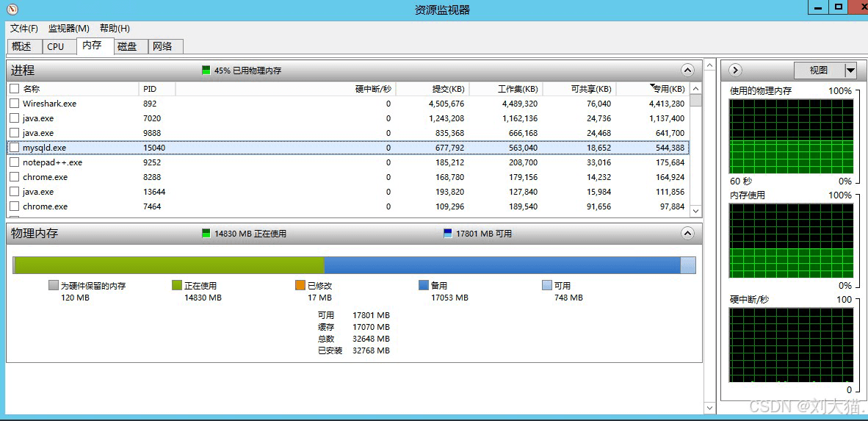Screen dimensions: 868x421
Task: Sort by 专用(KB) column header
Action: (654, 89)
